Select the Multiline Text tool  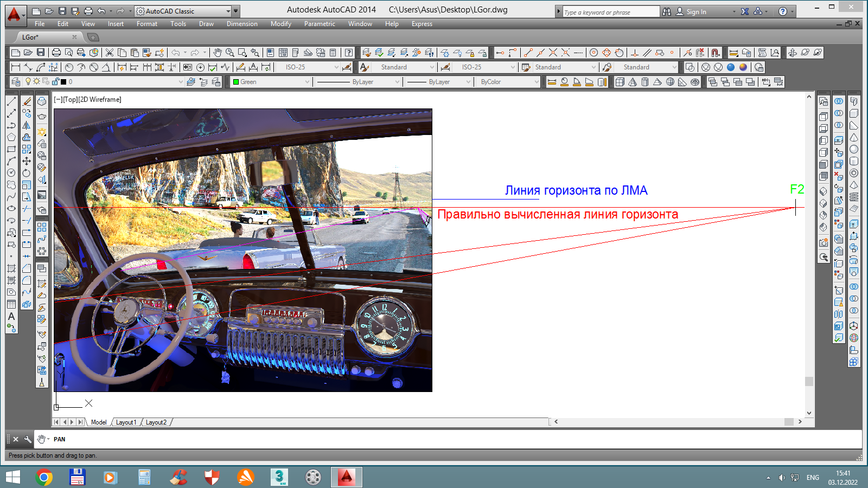click(11, 316)
